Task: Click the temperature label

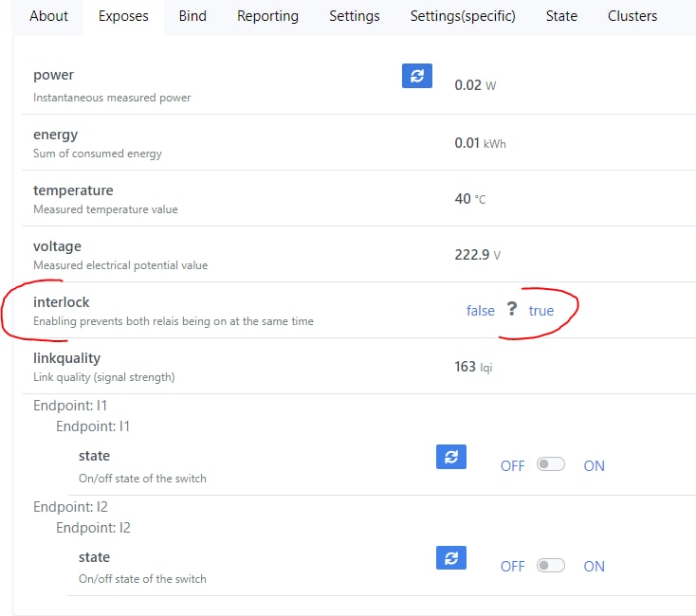Action: (x=73, y=190)
